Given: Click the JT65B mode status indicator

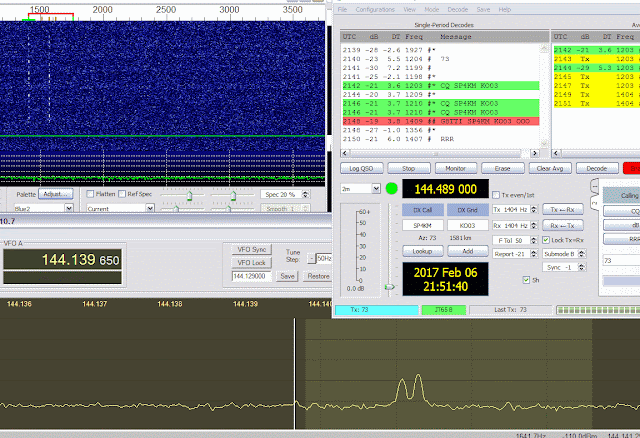Looking at the screenshot, I should pyautogui.click(x=444, y=310).
